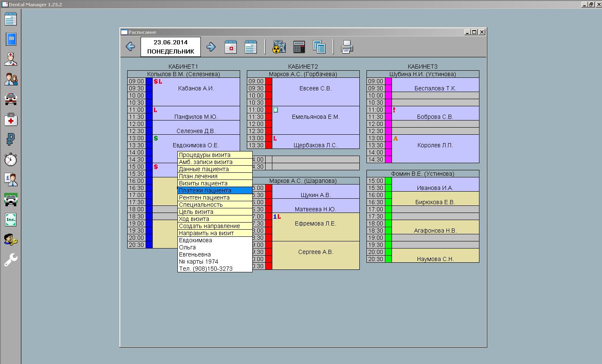Click the today calendar icon with red square
The height and width of the screenshot is (364, 602).
tap(231, 47)
